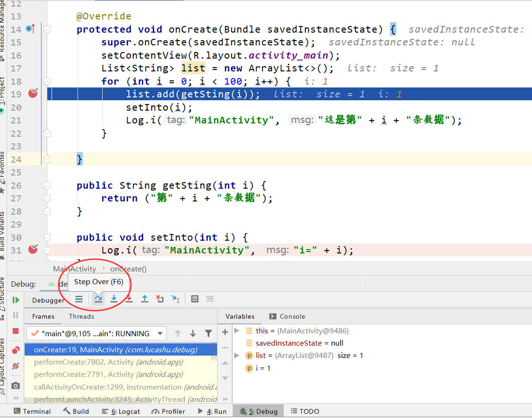Click Run to Cursor icon

coord(175,299)
